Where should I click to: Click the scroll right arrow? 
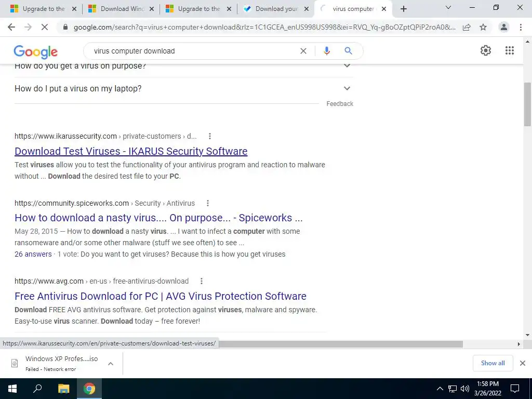tap(518, 344)
